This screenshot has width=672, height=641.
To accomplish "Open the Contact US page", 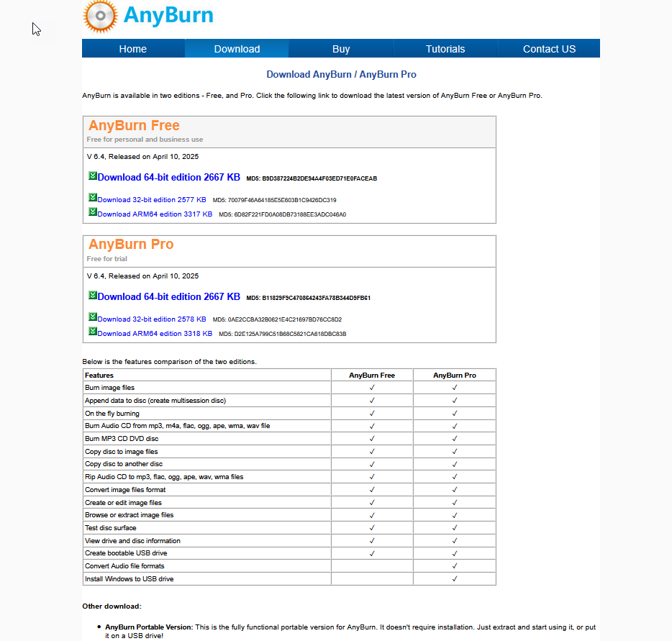I will [549, 49].
